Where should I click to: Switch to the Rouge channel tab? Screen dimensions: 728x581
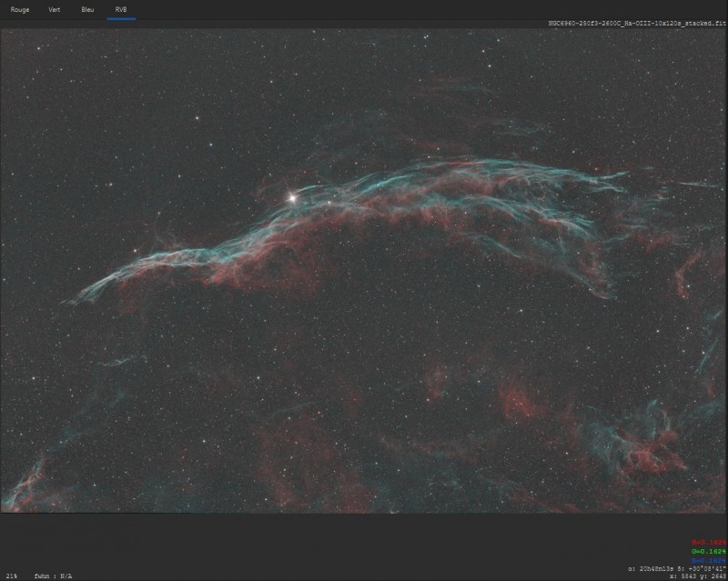pyautogui.click(x=20, y=10)
